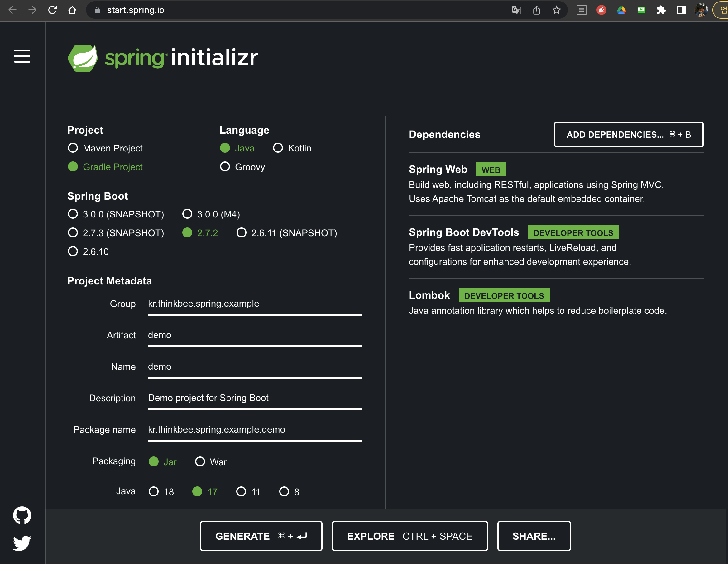
Task: Go forward in browser history
Action: tap(32, 10)
